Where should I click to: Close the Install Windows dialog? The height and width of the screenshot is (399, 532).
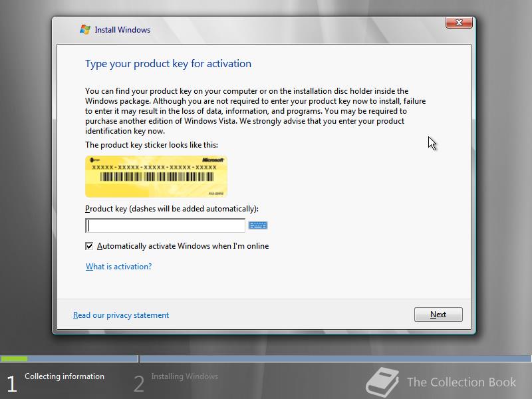coord(459,23)
